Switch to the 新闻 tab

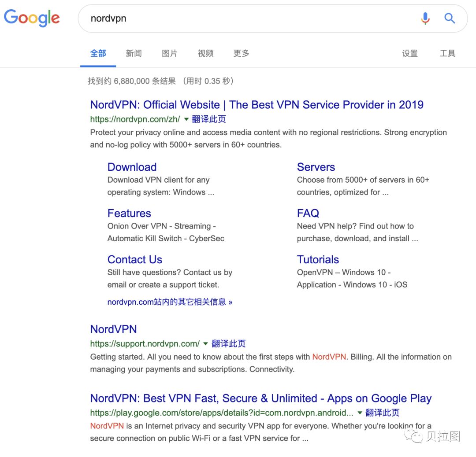[x=134, y=53]
